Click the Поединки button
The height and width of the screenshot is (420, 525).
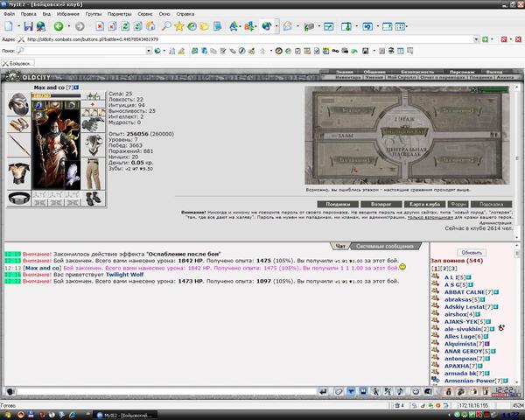(x=338, y=204)
